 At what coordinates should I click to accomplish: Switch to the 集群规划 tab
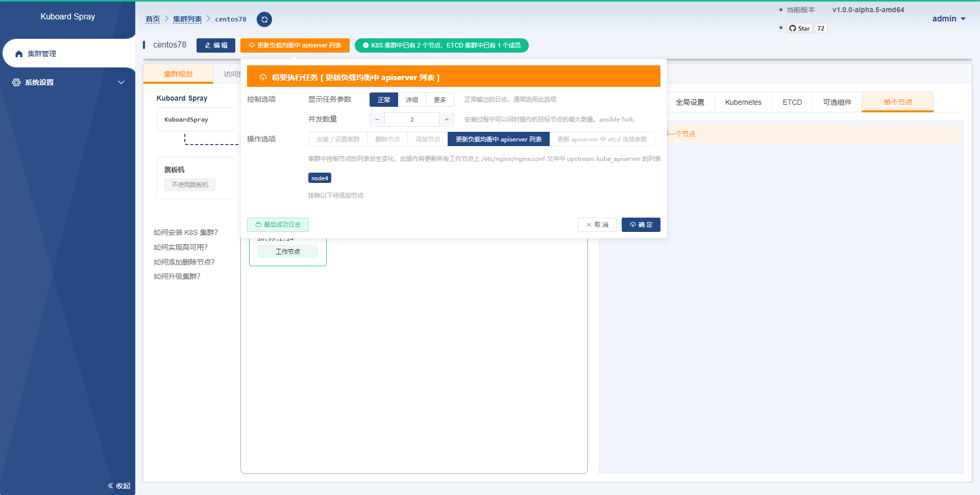click(178, 74)
